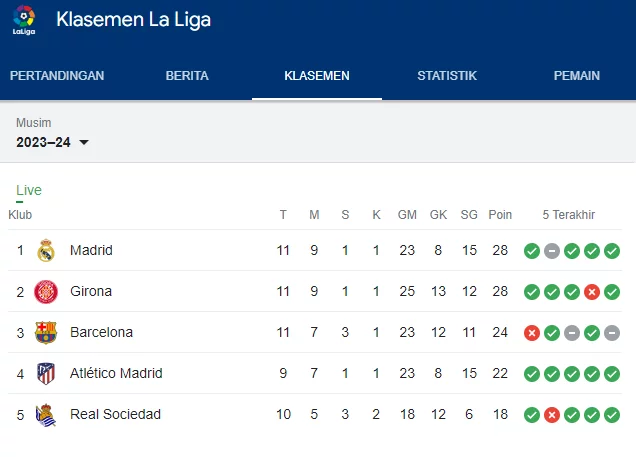Viewport: 636px width, 457px height.
Task: Click the Girona club crest
Action: [x=46, y=291]
